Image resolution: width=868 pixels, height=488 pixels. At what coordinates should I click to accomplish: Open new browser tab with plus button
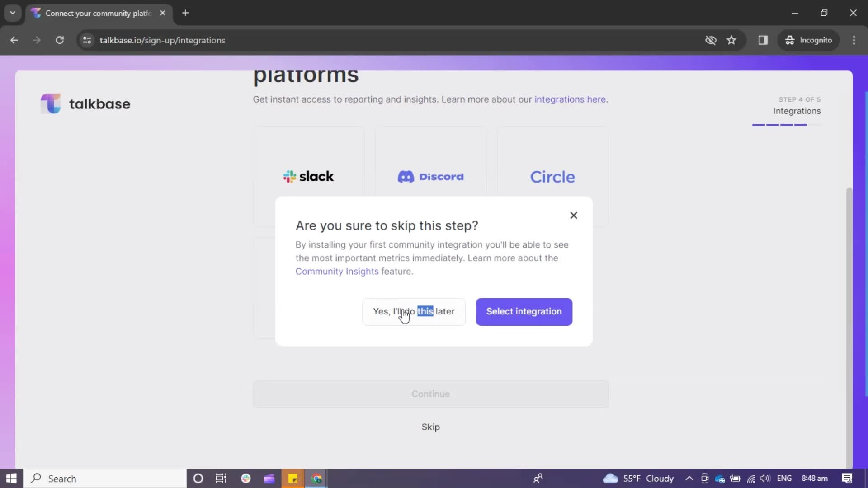(185, 13)
